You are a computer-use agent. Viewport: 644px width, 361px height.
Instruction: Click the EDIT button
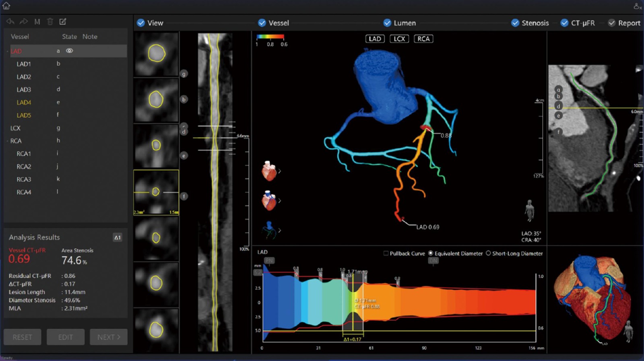click(x=66, y=337)
